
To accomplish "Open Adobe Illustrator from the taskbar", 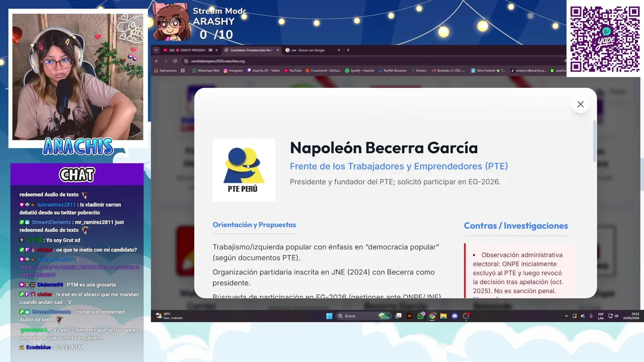I will tap(410, 316).
